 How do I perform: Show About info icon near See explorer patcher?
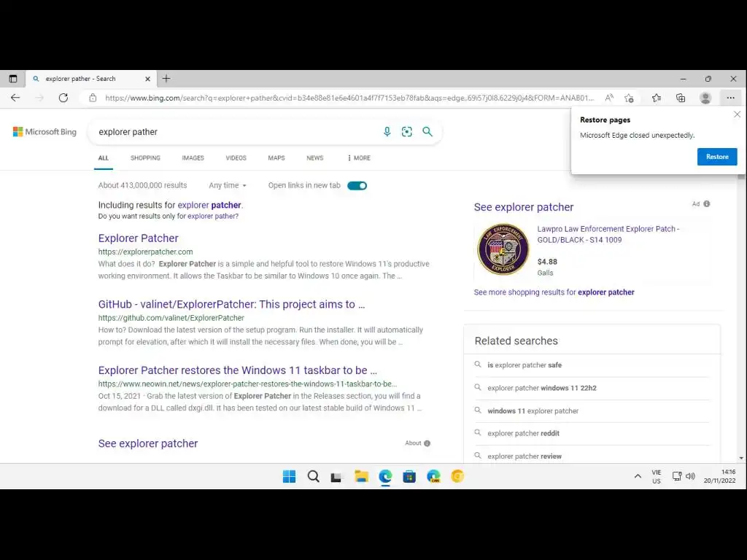coord(427,443)
